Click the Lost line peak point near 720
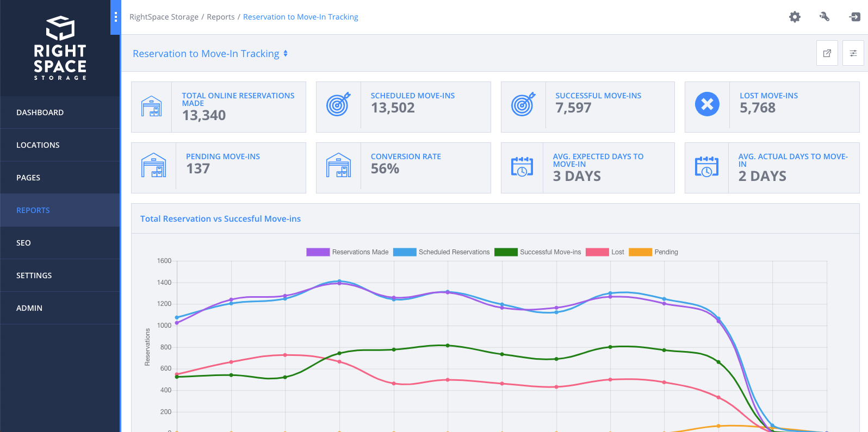Screen dimensions: 868x432 tap(285, 355)
